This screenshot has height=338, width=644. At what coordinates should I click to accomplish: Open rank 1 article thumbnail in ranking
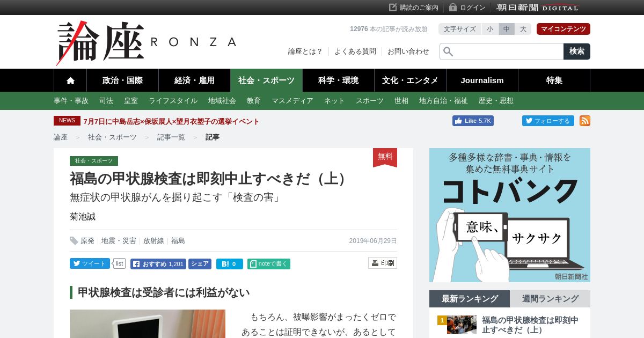tap(462, 325)
